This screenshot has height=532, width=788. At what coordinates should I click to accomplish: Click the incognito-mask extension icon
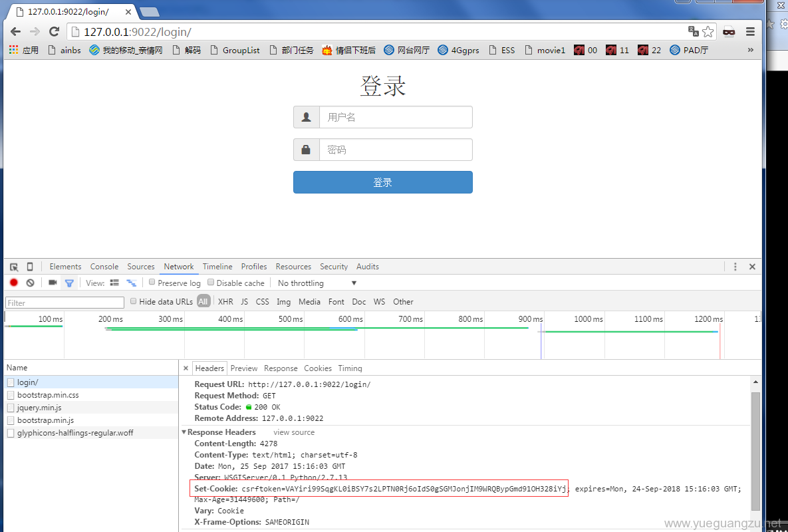729,32
